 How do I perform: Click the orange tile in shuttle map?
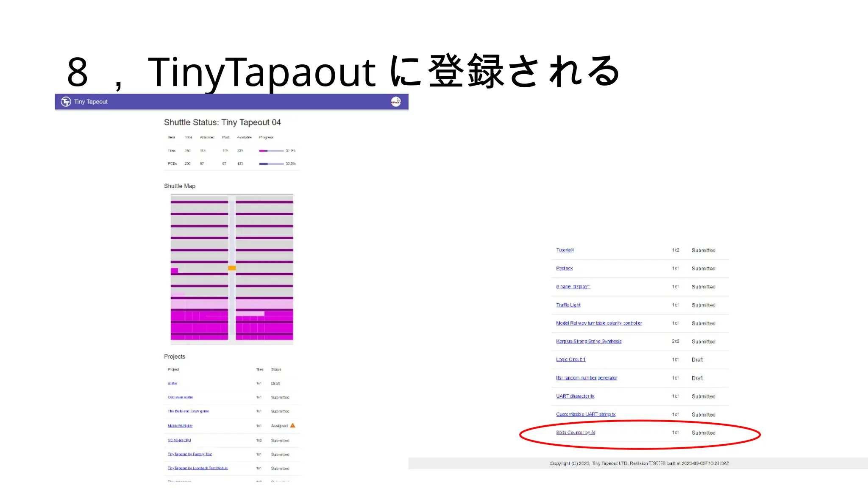click(x=232, y=268)
